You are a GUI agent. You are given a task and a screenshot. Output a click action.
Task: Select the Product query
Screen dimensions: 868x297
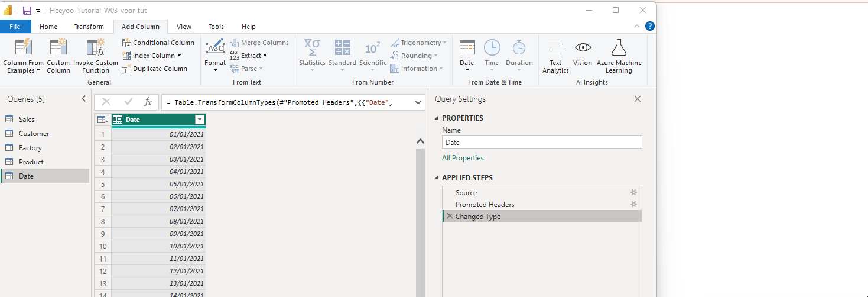(x=45, y=162)
